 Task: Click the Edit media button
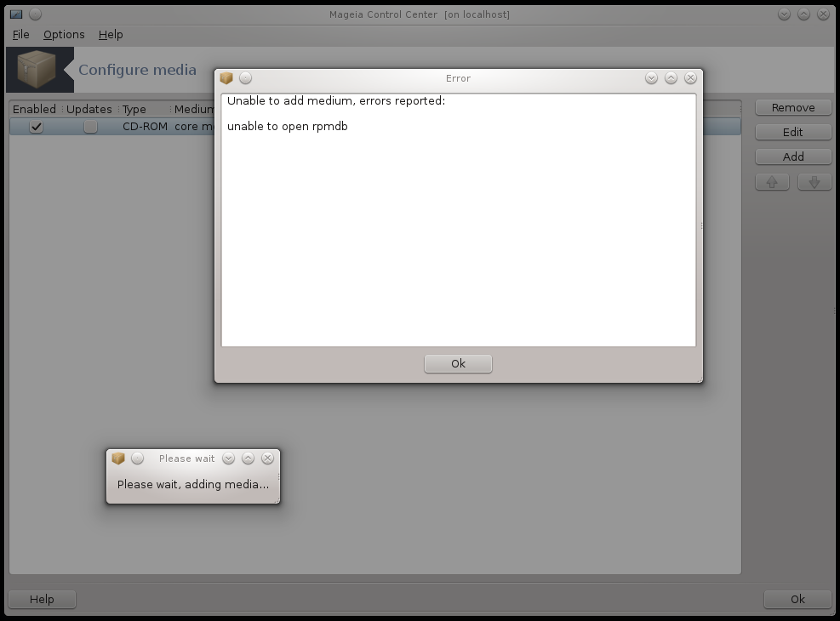click(x=793, y=132)
